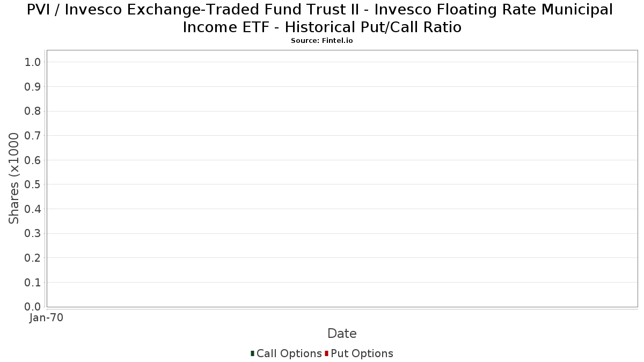Image resolution: width=644 pixels, height=362 pixels.
Task: Click the Source: Fintel.io subtitle
Action: pos(322,41)
